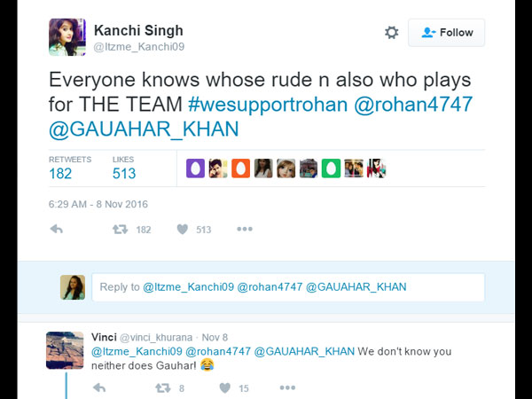Retweet Vinci's reply tweet
Image resolution: width=532 pixels, height=399 pixels.
click(162, 387)
